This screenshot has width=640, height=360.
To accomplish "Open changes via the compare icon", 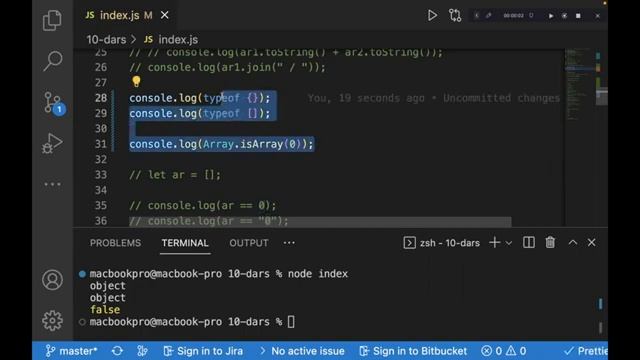I will click(x=455, y=16).
